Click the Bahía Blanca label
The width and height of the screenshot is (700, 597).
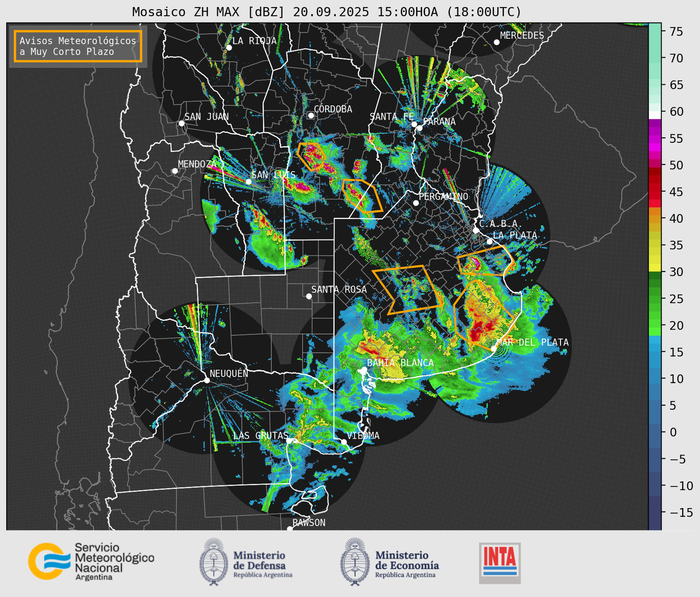point(400,363)
